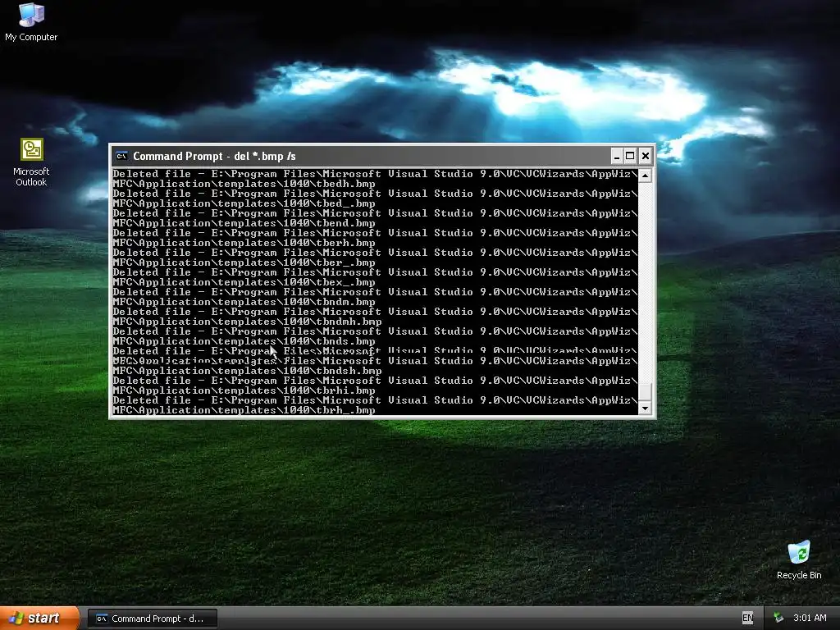Click the line ending with tbend.bmp

click(244, 223)
